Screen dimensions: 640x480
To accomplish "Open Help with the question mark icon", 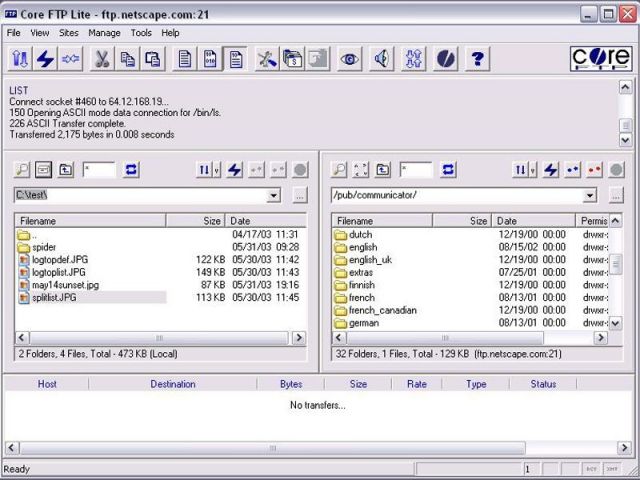I will pos(477,59).
